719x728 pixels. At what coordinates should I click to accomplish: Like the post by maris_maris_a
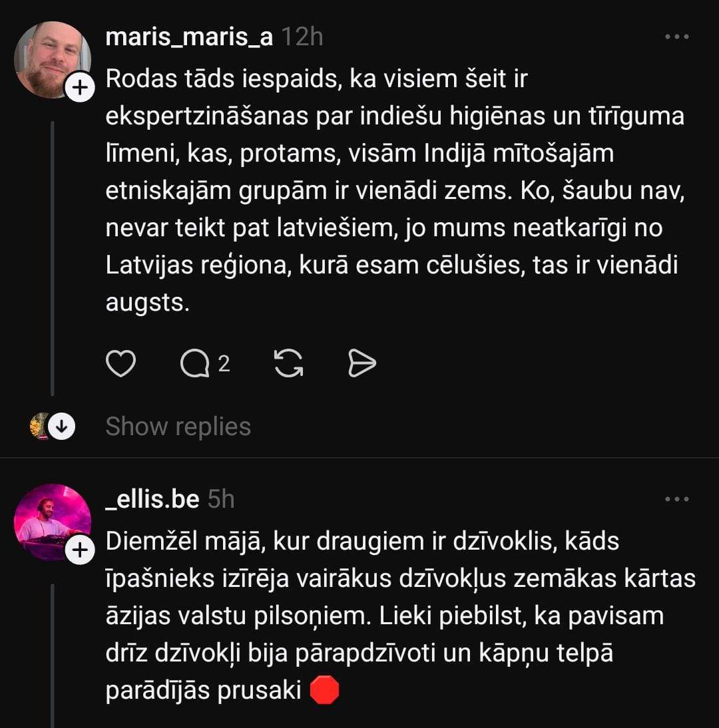click(x=120, y=363)
